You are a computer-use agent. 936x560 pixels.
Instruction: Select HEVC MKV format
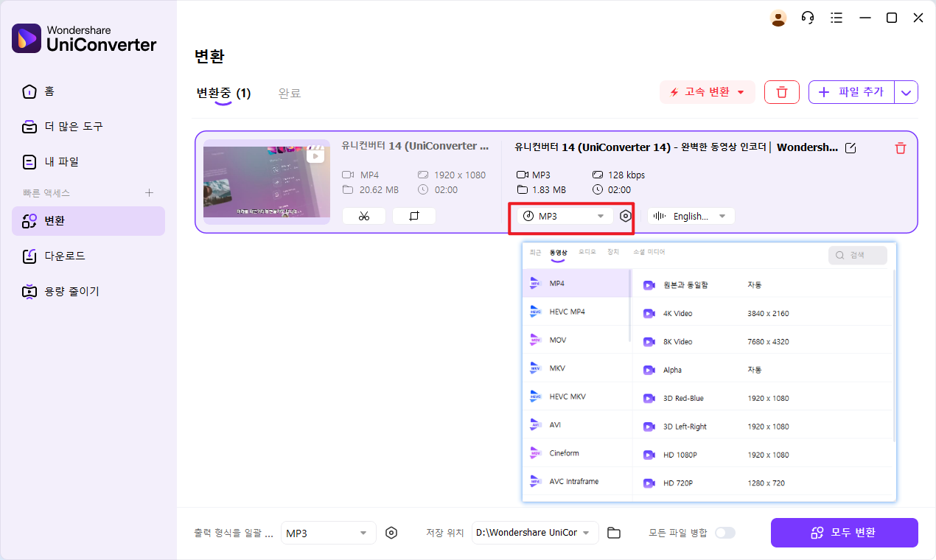(x=576, y=396)
